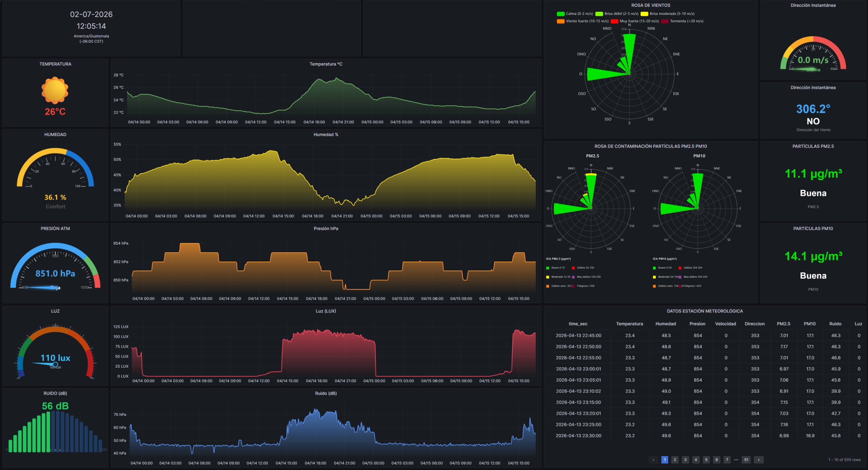Viewport: 868px width, 470px height.
Task: Click the 1 - 10 of 505 rows summary
Action: point(844,460)
